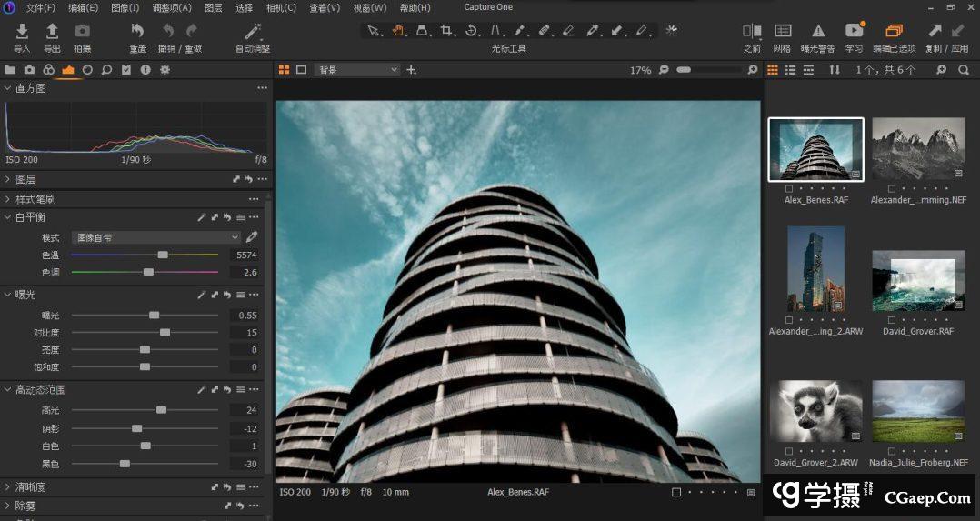Open the 文件(F) menu

40,7
